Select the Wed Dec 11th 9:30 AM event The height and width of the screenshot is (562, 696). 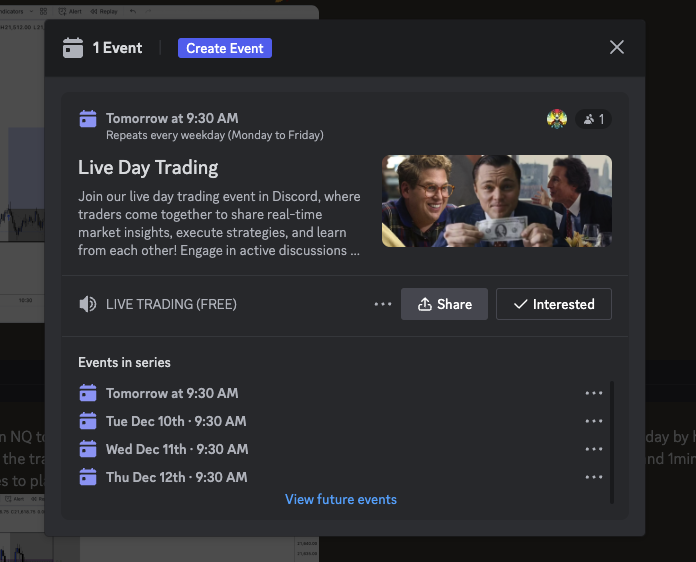(x=177, y=449)
